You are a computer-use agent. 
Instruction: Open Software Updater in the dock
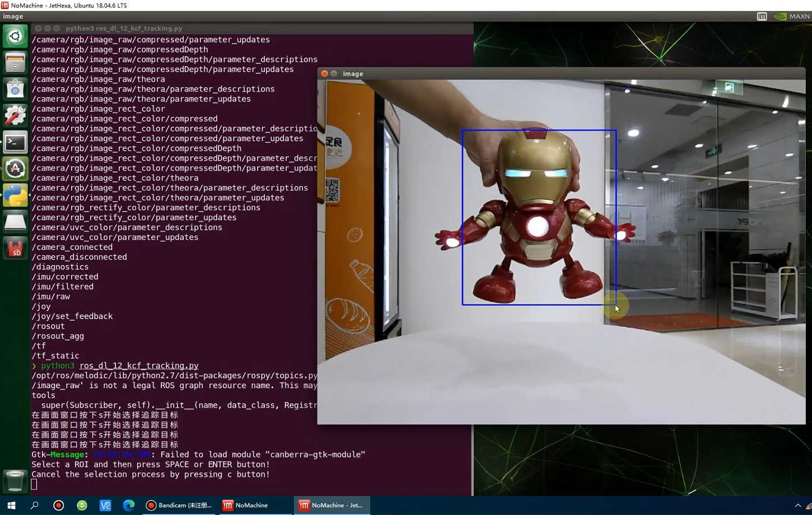tap(15, 168)
